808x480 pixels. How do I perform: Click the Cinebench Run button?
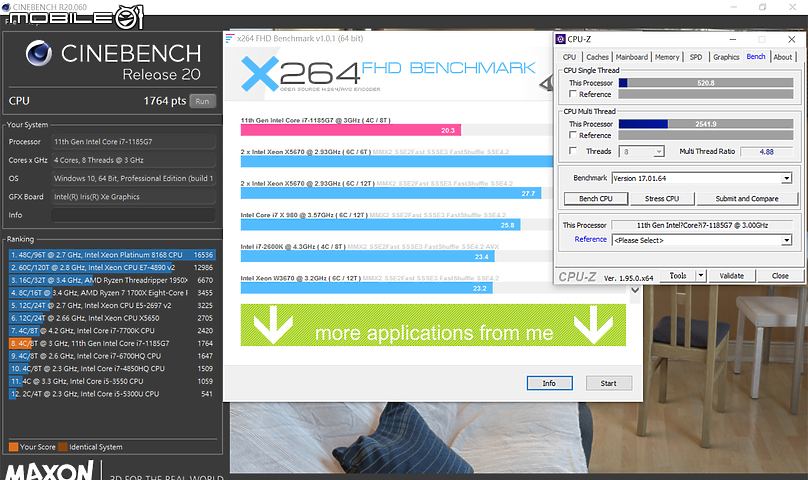pos(202,101)
